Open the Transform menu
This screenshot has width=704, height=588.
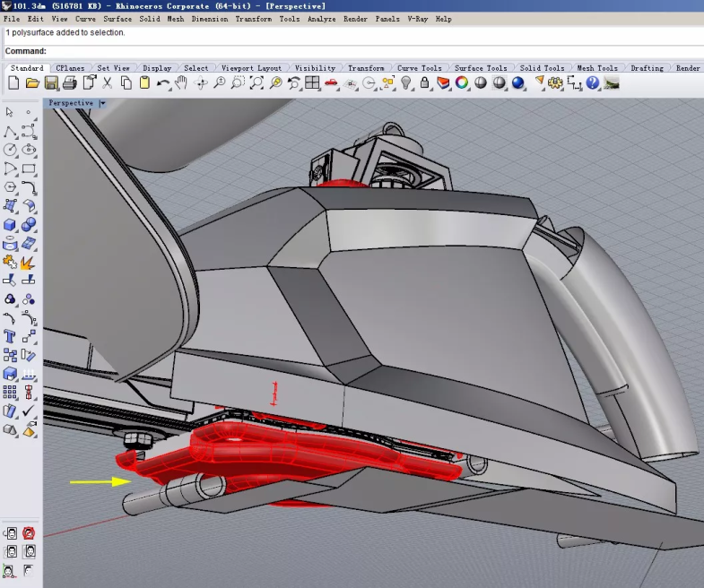[x=253, y=19]
